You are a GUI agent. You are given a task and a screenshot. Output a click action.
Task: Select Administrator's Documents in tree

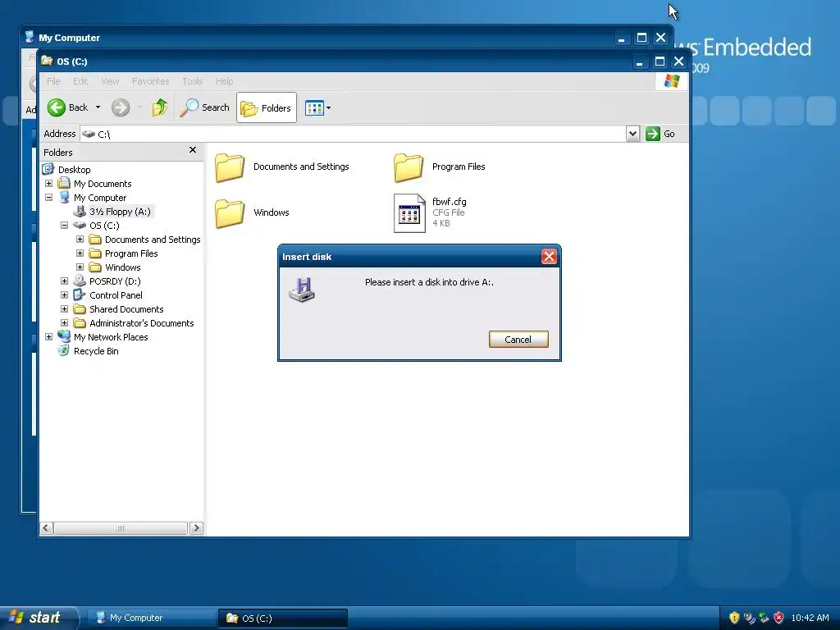[141, 323]
